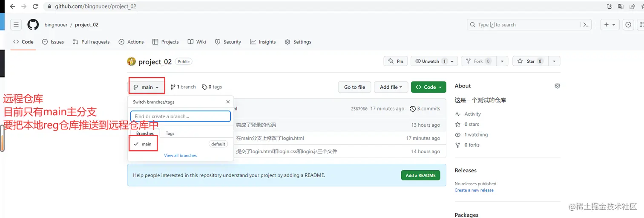
Task: Click the Go to file button
Action: (x=354, y=87)
